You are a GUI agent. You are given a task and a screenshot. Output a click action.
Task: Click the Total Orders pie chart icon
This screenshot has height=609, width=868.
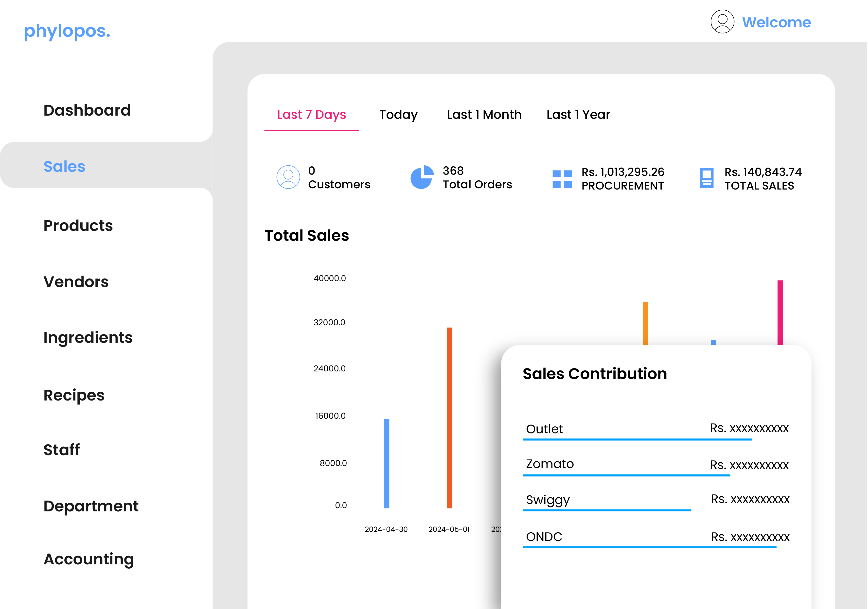[x=422, y=177]
